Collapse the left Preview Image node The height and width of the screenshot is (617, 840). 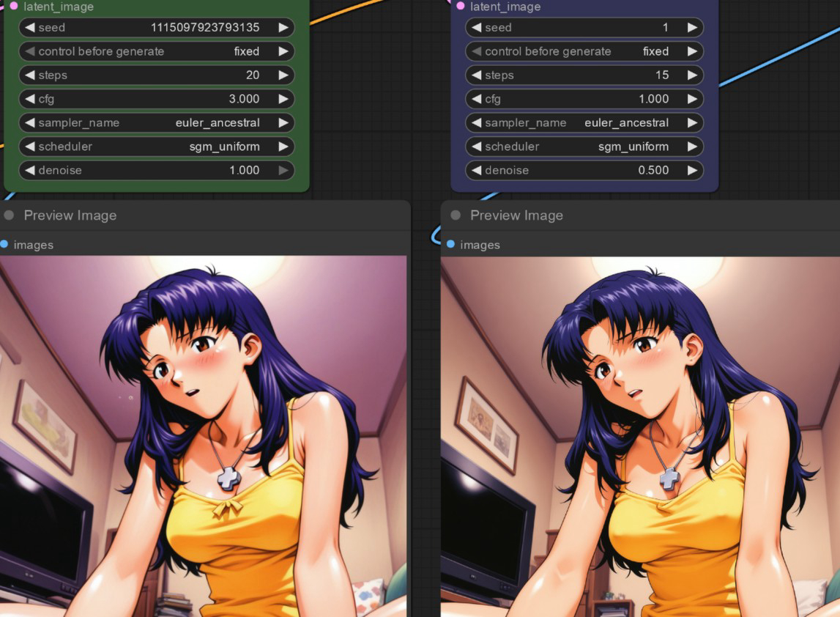(9, 215)
